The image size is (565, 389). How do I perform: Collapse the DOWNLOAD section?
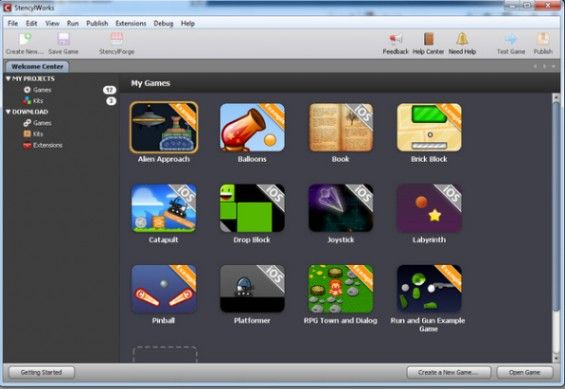(x=8, y=112)
